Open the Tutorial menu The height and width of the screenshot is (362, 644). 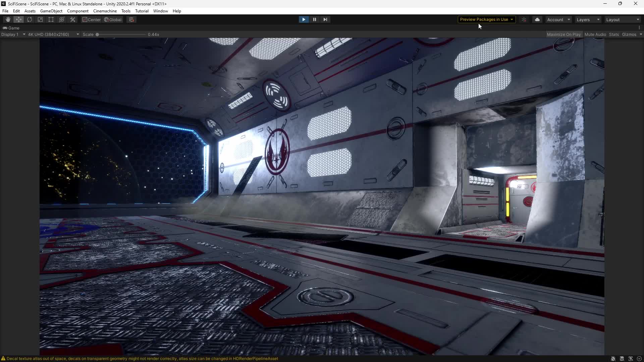pos(142,11)
